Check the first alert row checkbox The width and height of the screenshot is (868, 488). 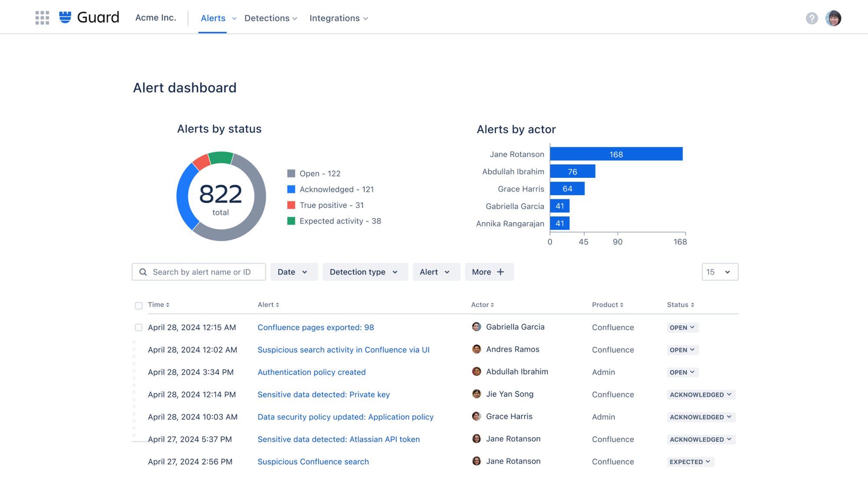[x=138, y=328]
